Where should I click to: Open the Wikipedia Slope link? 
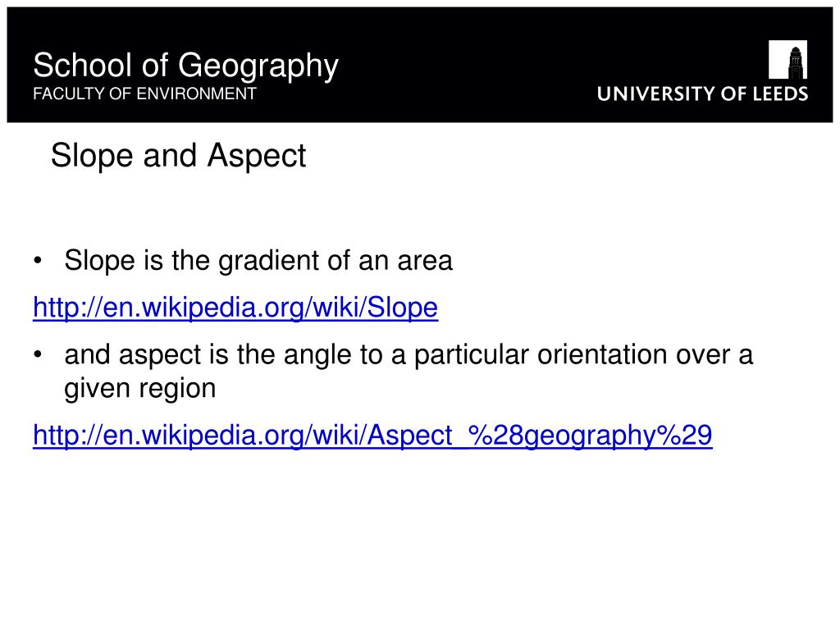[235, 308]
